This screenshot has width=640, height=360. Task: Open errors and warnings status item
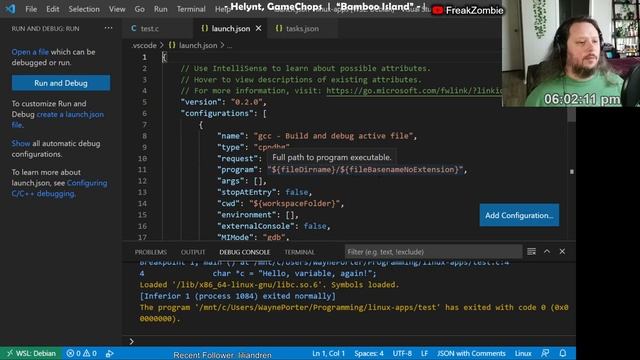click(x=82, y=353)
